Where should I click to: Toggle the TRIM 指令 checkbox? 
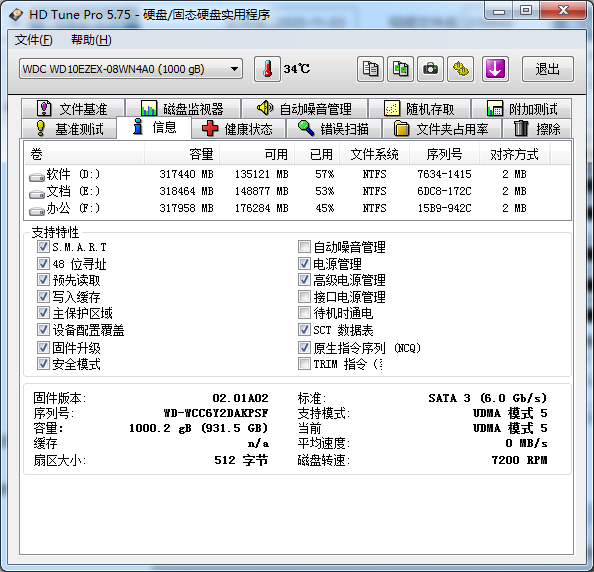(304, 364)
